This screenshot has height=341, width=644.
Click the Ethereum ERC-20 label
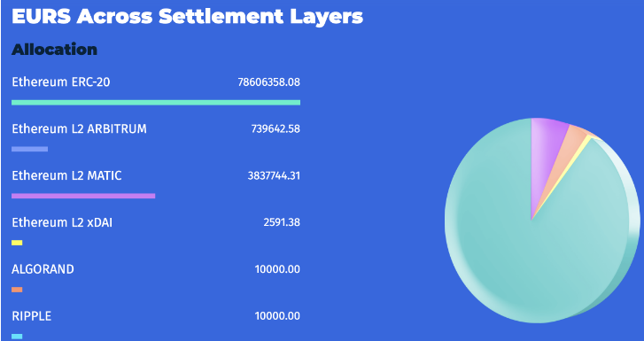[x=61, y=82]
